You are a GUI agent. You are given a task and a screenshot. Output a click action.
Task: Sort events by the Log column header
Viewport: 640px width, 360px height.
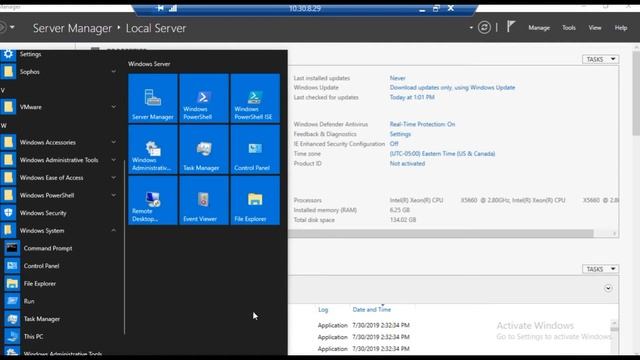coord(323,310)
